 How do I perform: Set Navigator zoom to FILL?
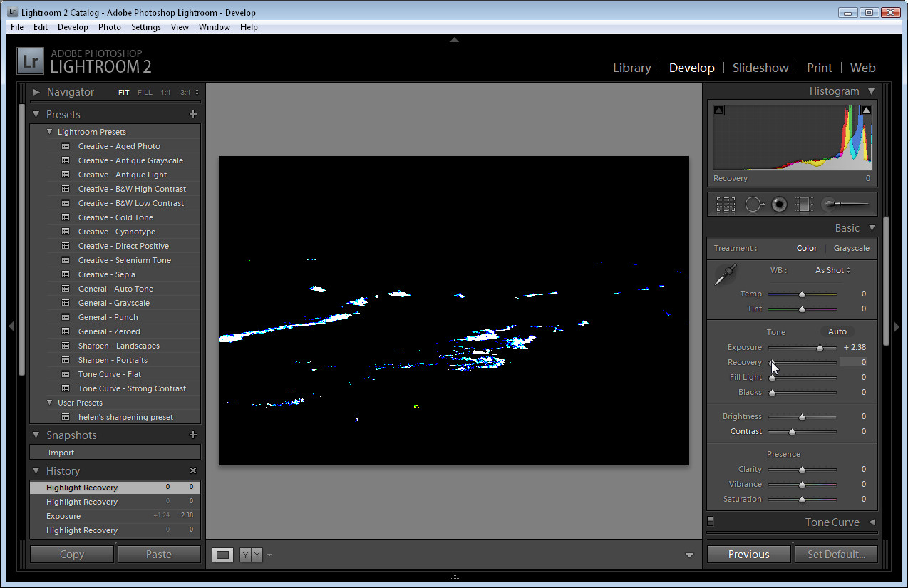coord(145,93)
